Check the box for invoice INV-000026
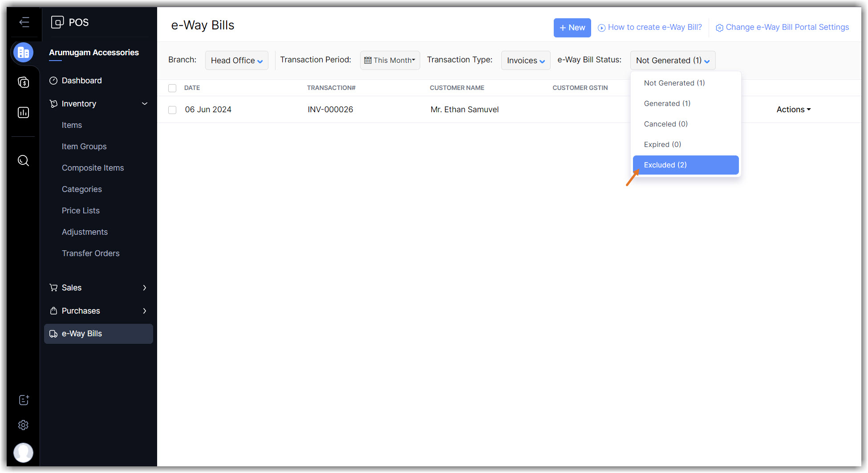Image resolution: width=868 pixels, height=473 pixels. click(x=172, y=110)
